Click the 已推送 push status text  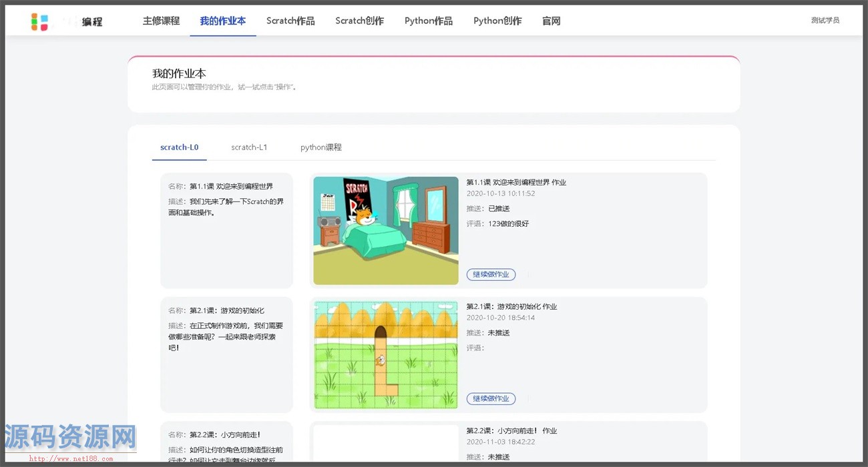(x=499, y=209)
